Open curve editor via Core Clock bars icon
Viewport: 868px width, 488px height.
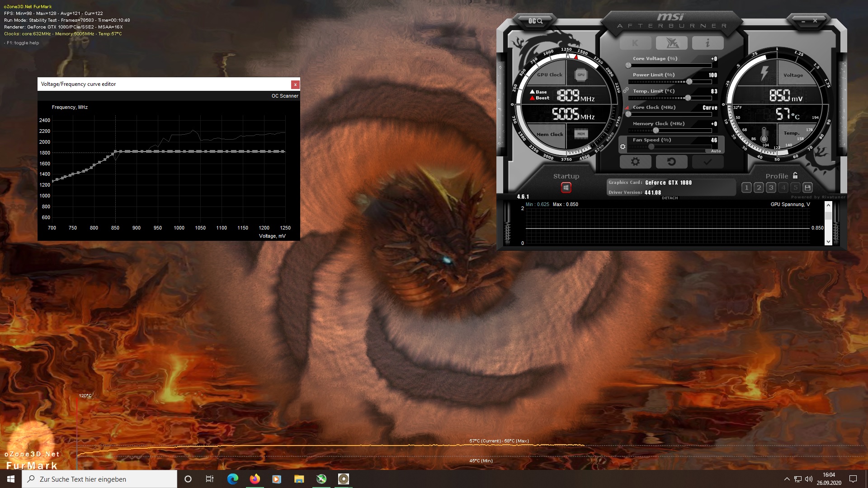(x=627, y=108)
